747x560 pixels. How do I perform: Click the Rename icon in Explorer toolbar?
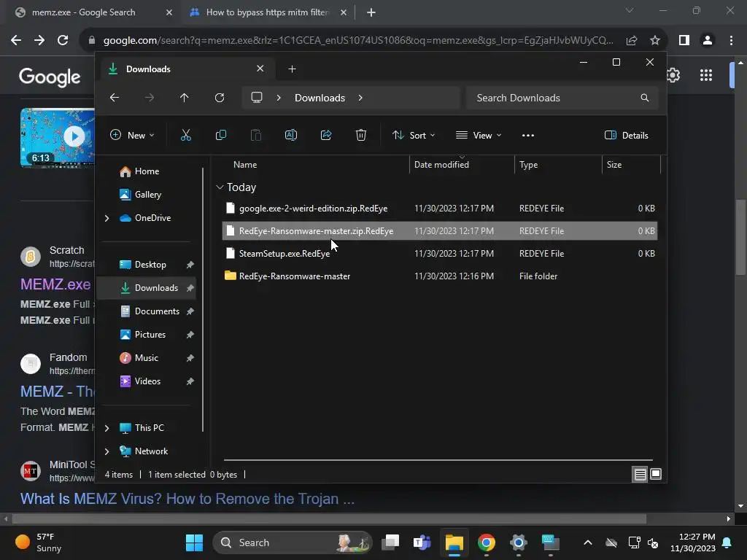(290, 135)
